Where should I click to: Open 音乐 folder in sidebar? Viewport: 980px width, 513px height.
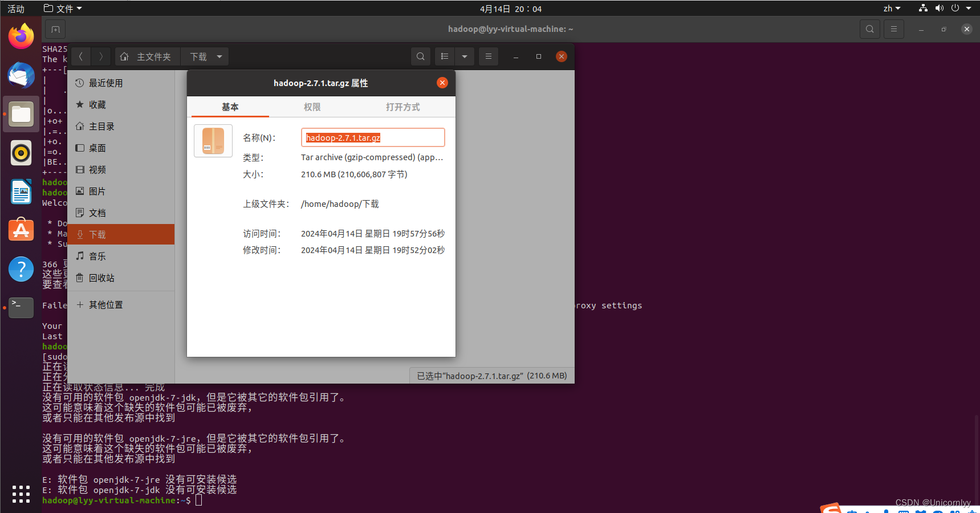click(121, 256)
